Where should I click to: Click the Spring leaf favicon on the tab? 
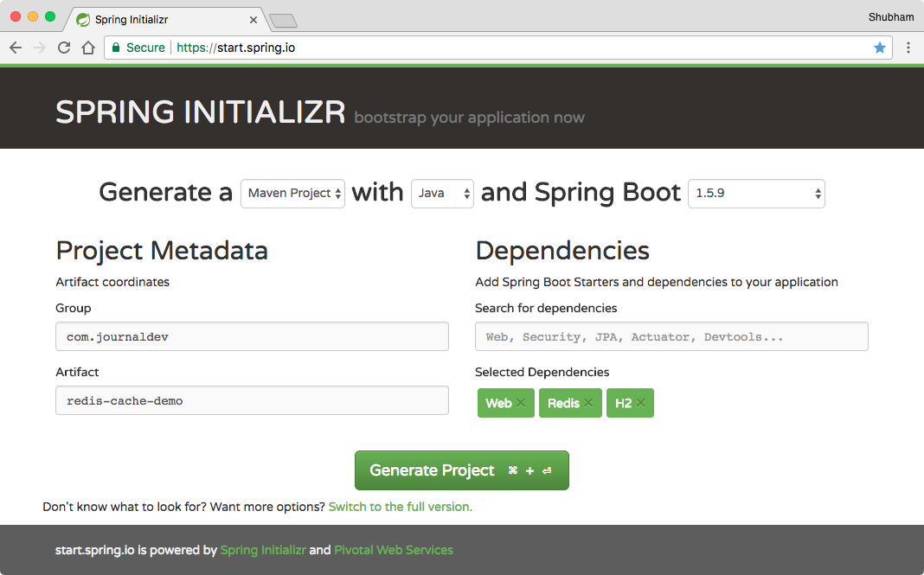pos(84,19)
